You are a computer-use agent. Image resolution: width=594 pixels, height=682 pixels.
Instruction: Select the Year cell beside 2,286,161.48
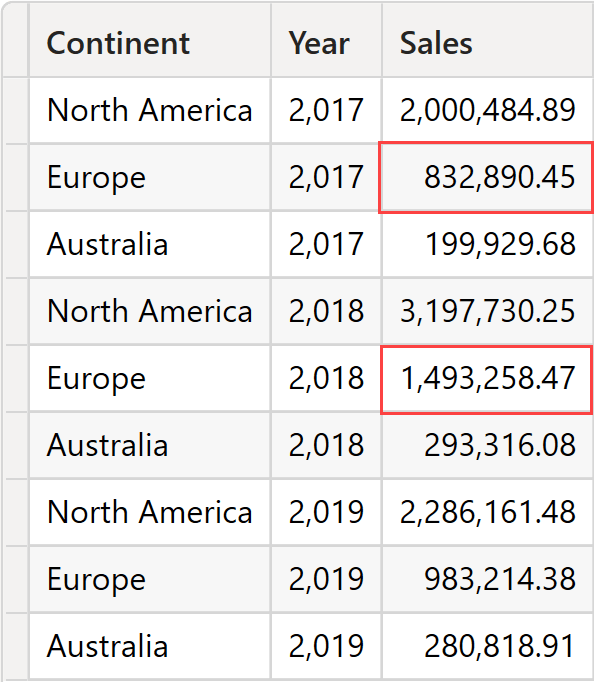[x=327, y=512]
